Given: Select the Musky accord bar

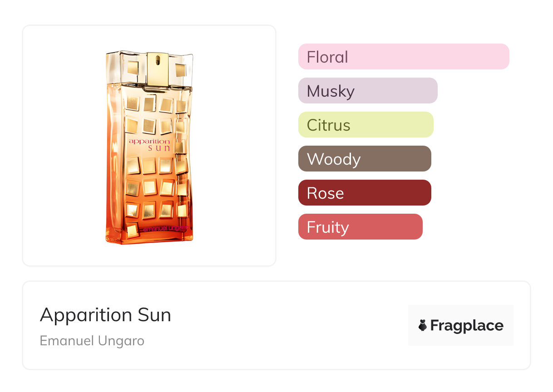Looking at the screenshot, I should 367,91.
